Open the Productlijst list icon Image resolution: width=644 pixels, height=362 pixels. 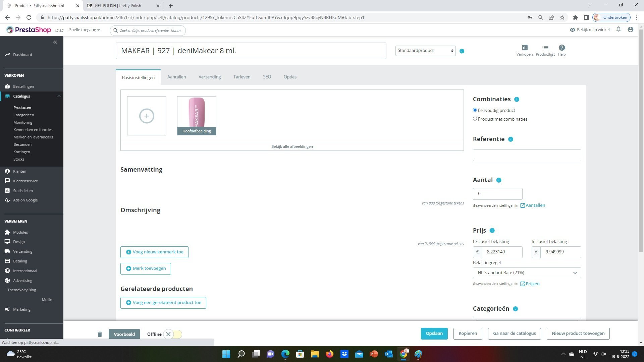(545, 48)
